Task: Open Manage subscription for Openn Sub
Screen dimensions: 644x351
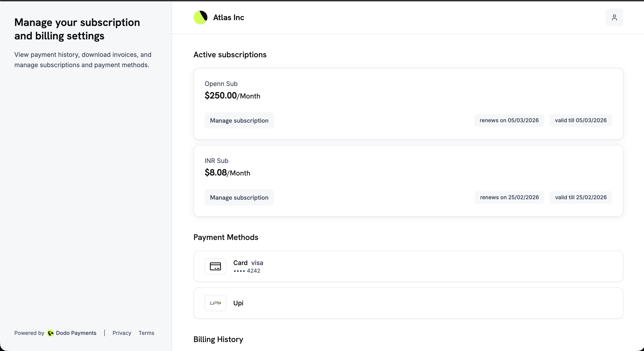Action: point(239,120)
